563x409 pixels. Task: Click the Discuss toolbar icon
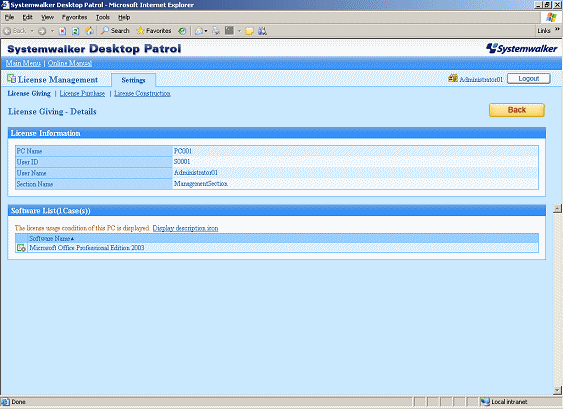pos(250,31)
